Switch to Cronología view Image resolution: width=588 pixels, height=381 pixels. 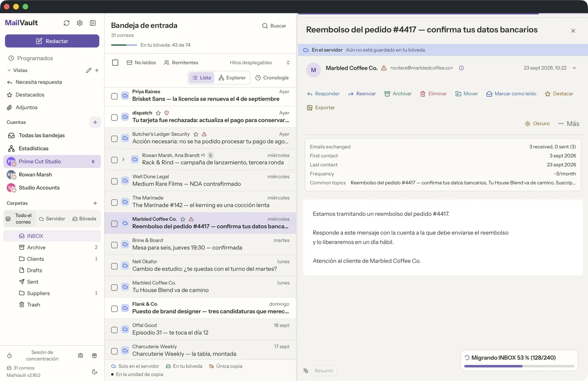pyautogui.click(x=272, y=78)
